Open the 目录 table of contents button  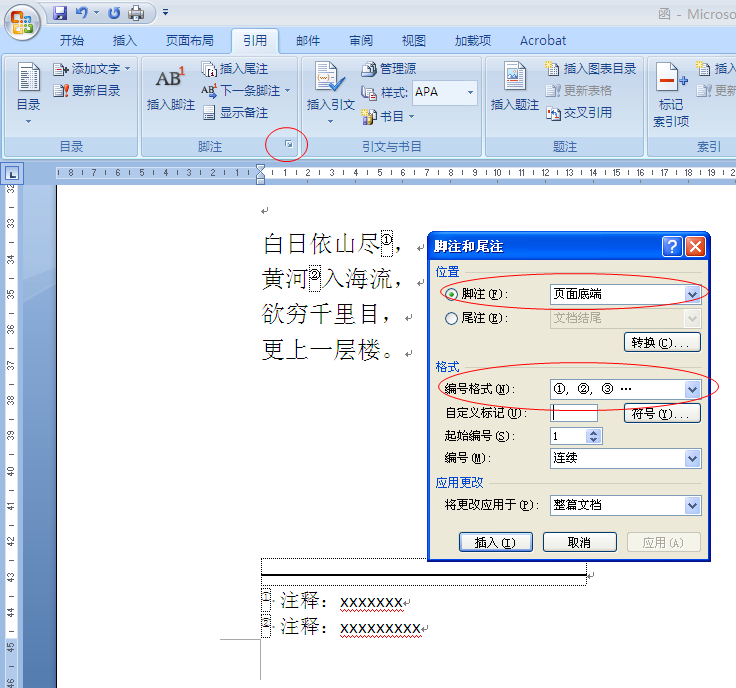(29, 92)
